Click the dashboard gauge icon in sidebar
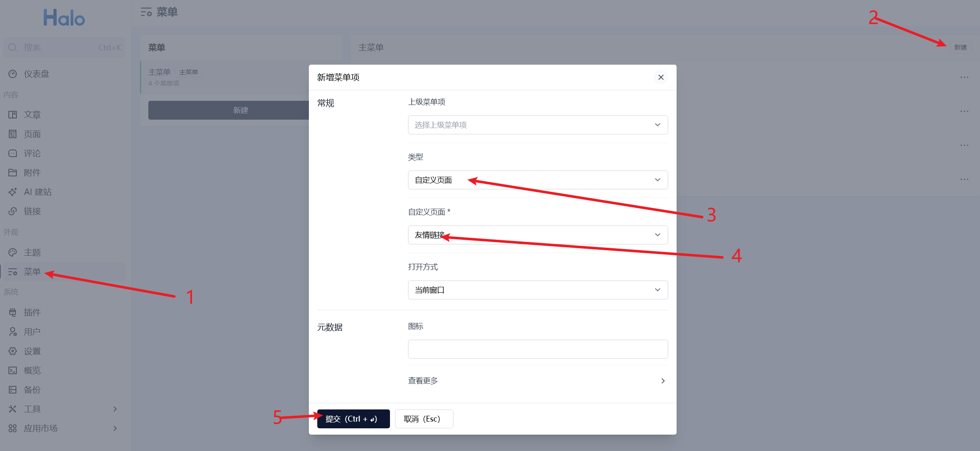The width and height of the screenshot is (980, 451). coord(13,74)
